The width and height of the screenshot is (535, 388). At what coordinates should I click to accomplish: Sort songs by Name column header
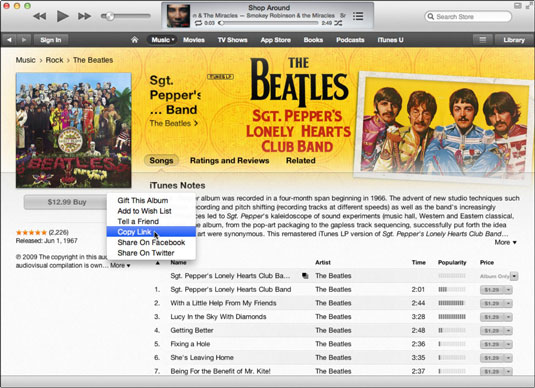pos(178,262)
